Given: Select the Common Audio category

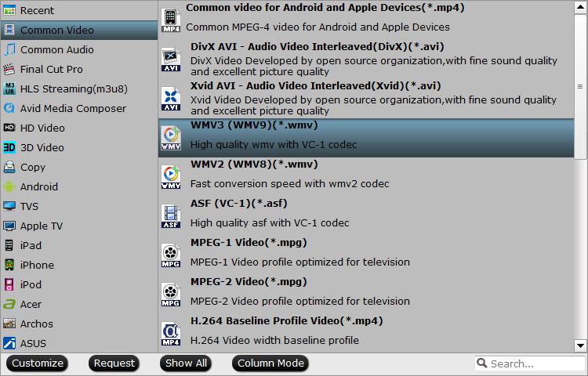Looking at the screenshot, I should (x=79, y=49).
